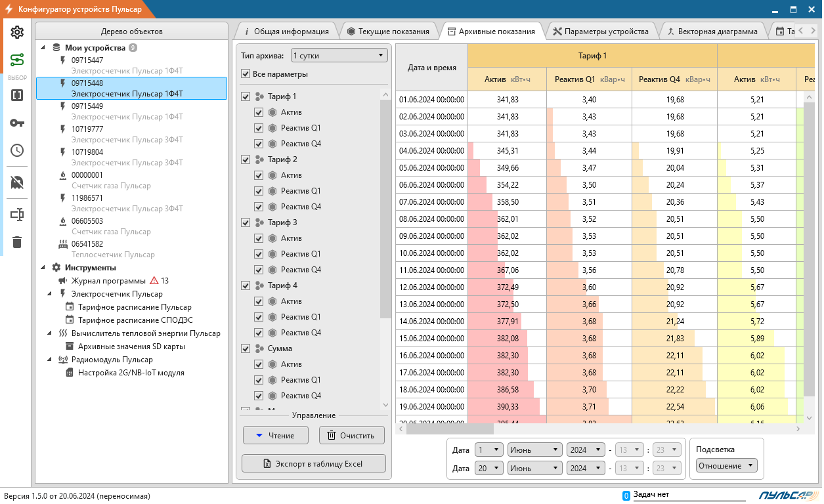Screen dimensions: 824x504
Task: Open the Векторная диаграмма tab
Action: click(x=712, y=31)
